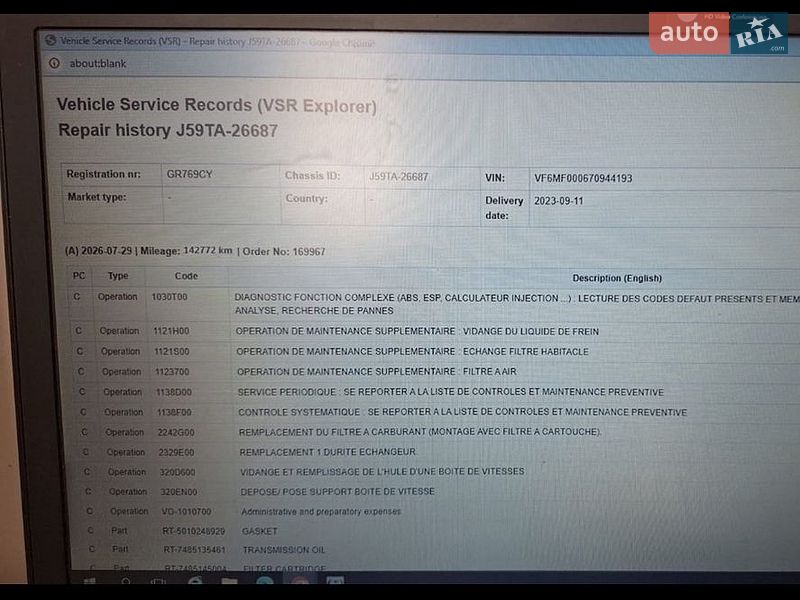
Task: Select operation code 1138D00
Action: (174, 392)
